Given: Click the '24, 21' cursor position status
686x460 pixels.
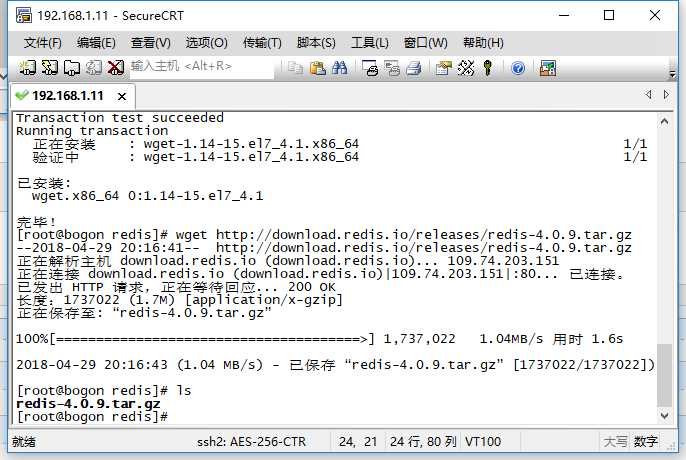Looking at the screenshot, I should [x=358, y=442].
